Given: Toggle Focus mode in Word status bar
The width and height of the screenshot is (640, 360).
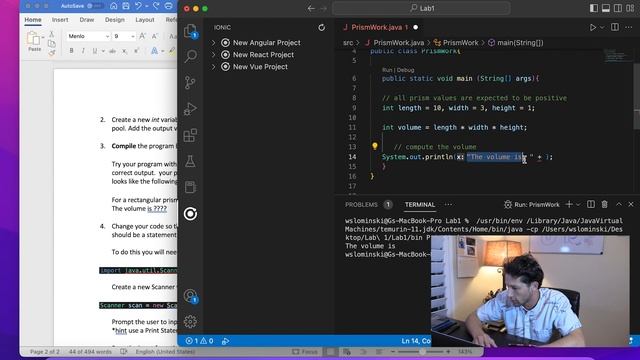Looking at the screenshot, I should [305, 351].
